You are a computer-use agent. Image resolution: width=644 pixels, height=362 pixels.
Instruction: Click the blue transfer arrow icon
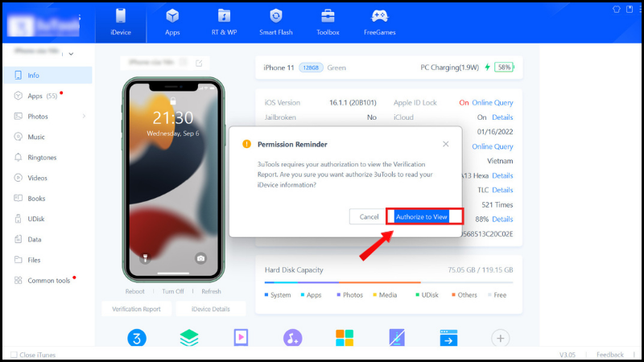[448, 338]
